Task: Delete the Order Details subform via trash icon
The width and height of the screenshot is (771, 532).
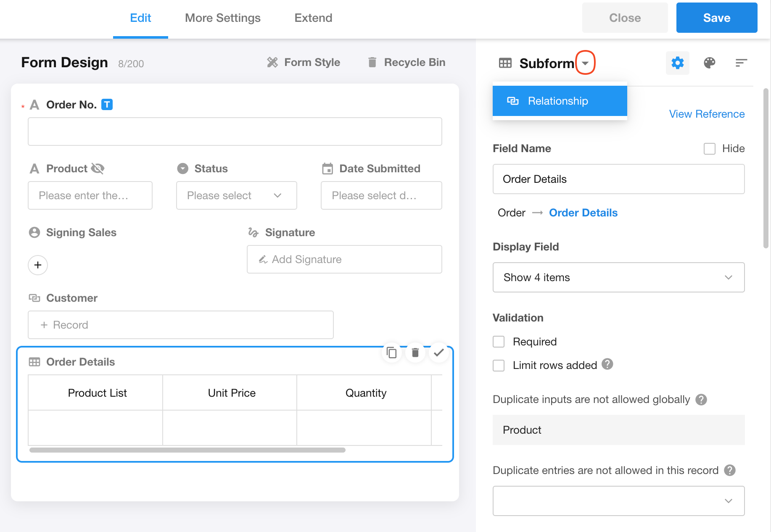Action: [415, 353]
